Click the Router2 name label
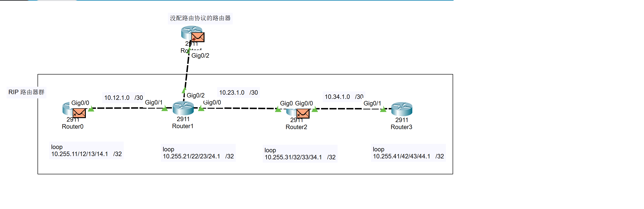Viewport: 644px width, 209px height. [296, 127]
